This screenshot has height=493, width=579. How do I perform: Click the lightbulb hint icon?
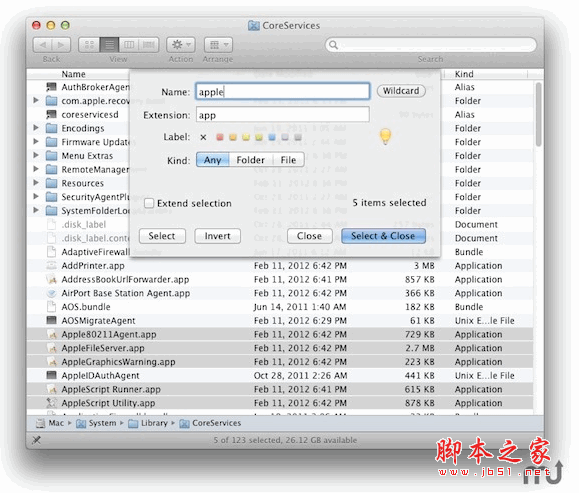point(385,137)
